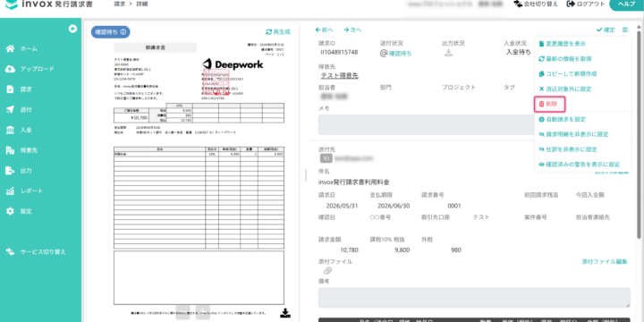Collapse the sidebar with the arrow icon
This screenshot has height=322, width=644.
[72, 29]
